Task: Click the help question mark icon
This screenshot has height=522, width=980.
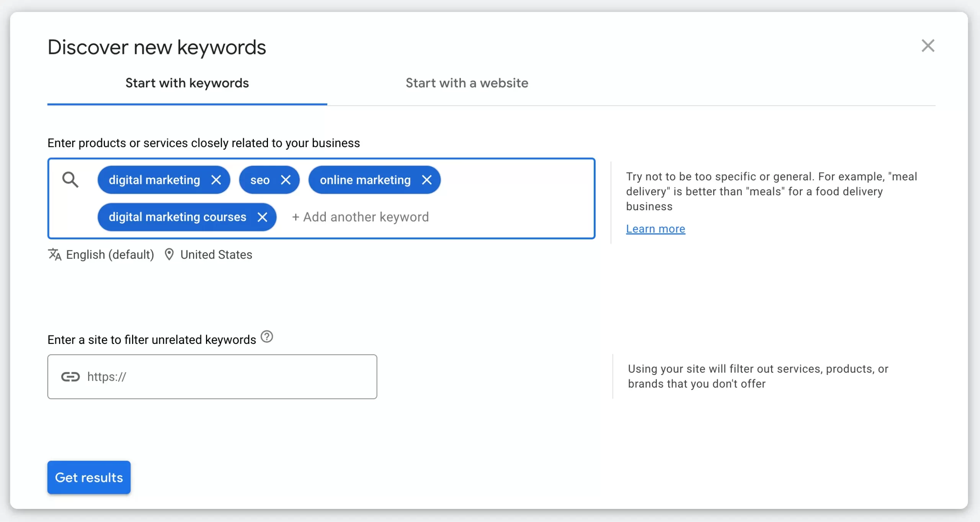Action: pos(267,337)
